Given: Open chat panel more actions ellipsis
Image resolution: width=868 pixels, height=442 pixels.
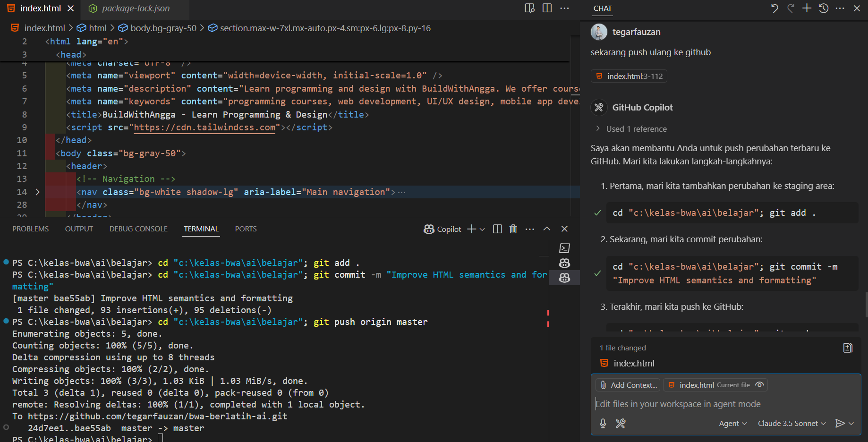Looking at the screenshot, I should point(840,8).
